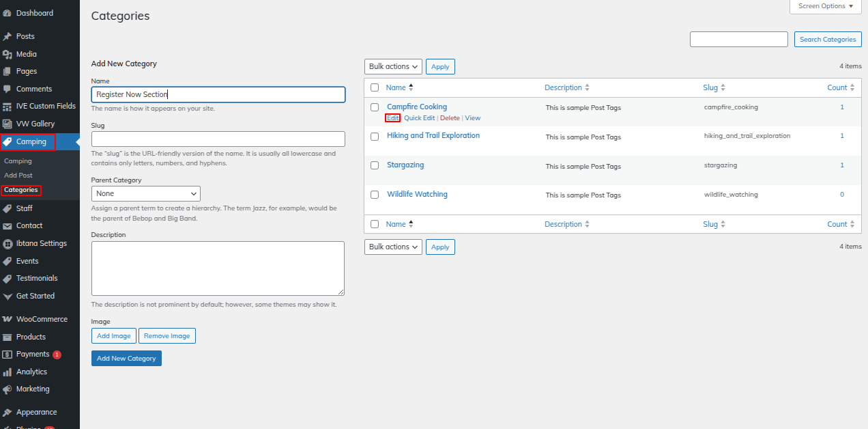Expand the top Bulk actions dropdown
The height and width of the screenshot is (429, 868).
[x=393, y=66]
